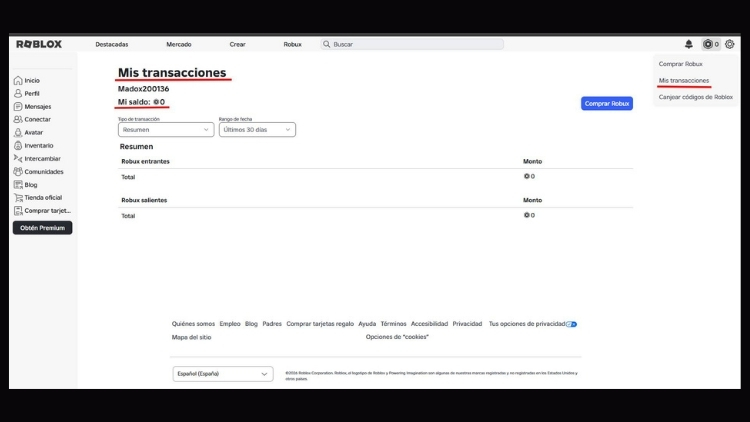
Task: Open Mensajes in the sidebar
Action: (37, 106)
